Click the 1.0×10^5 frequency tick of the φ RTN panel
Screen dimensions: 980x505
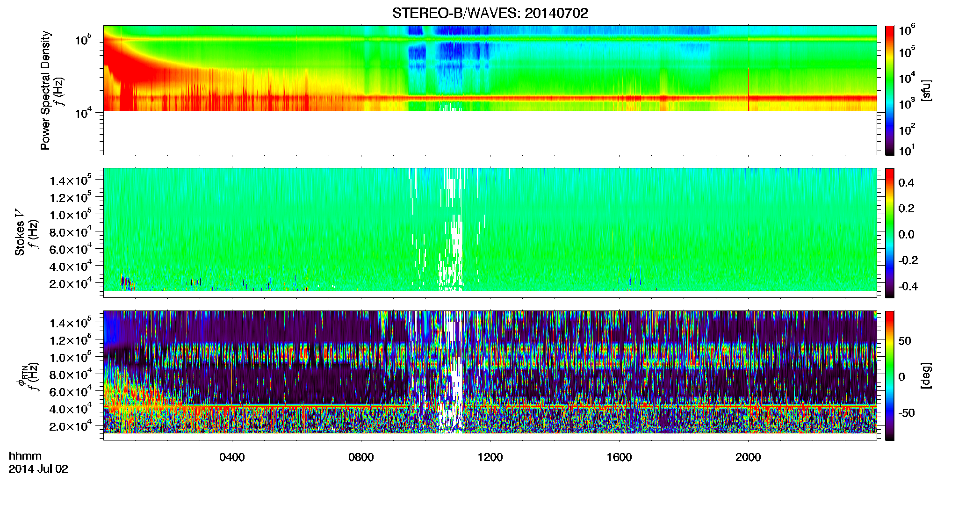click(x=71, y=357)
